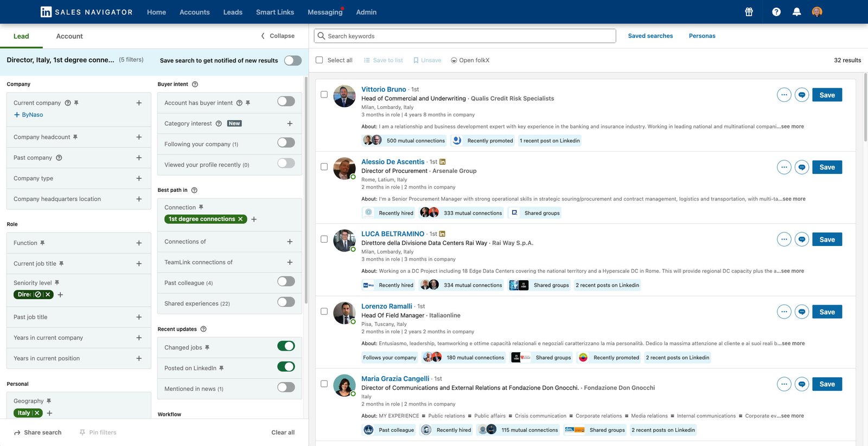Expand the Current job title filter

click(139, 264)
